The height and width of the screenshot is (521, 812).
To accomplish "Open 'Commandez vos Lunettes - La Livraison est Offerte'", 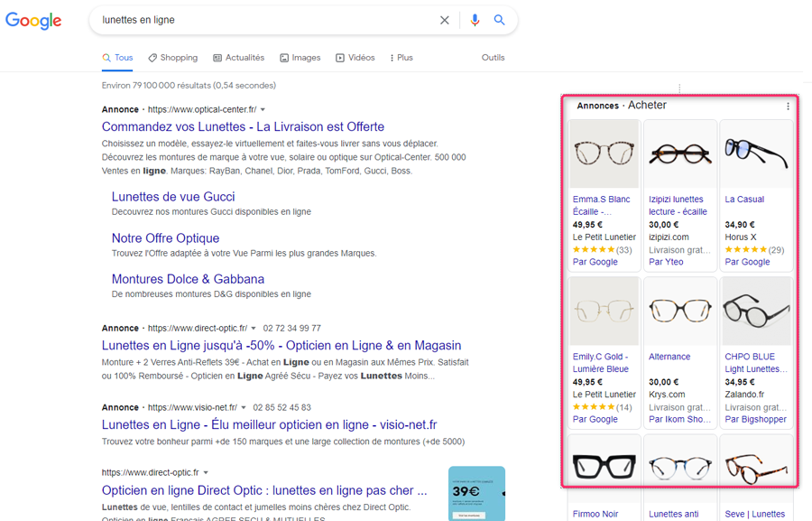I will pos(243,127).
